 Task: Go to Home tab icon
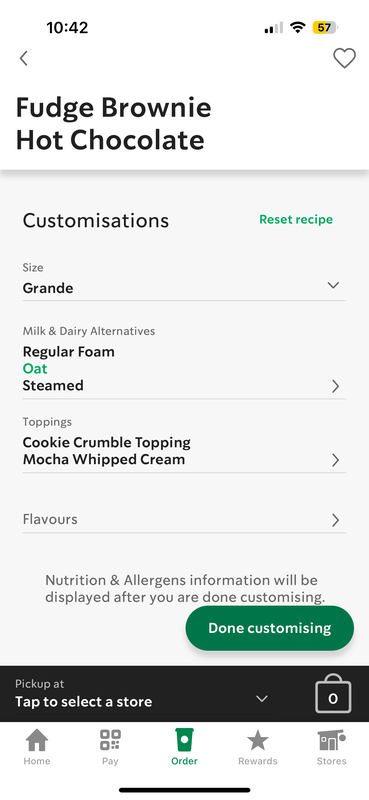[x=37, y=740]
